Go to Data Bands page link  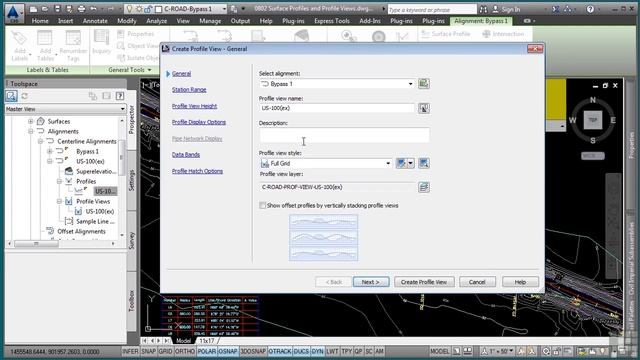coord(186,155)
